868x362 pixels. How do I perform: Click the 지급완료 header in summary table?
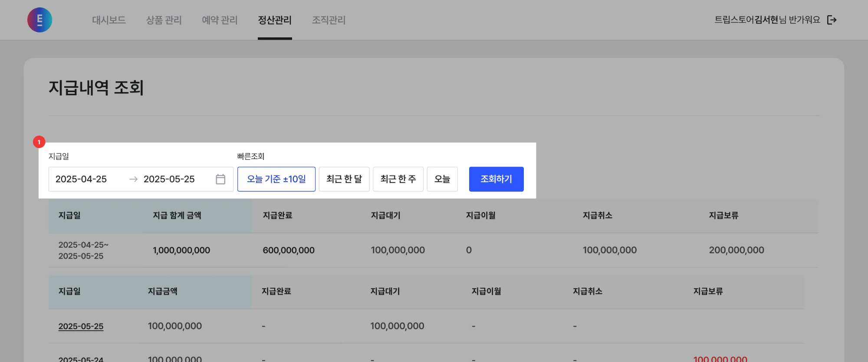[278, 216]
